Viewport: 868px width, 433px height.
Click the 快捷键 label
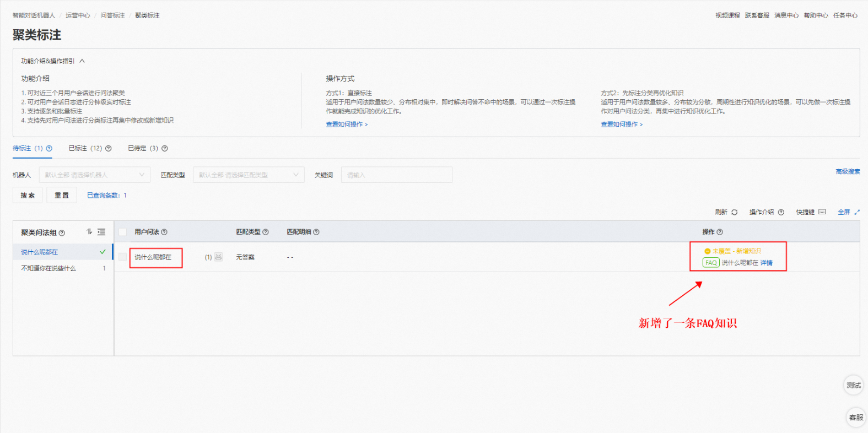(x=805, y=212)
